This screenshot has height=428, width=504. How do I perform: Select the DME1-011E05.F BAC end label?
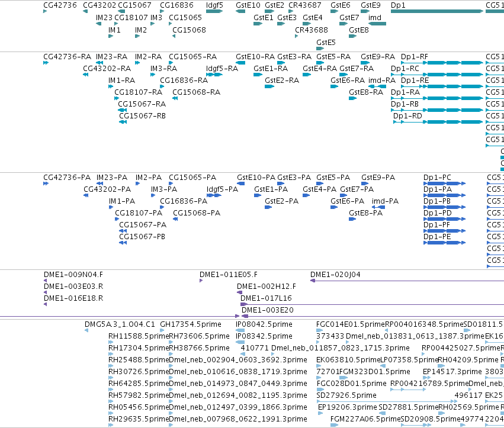[x=229, y=275]
